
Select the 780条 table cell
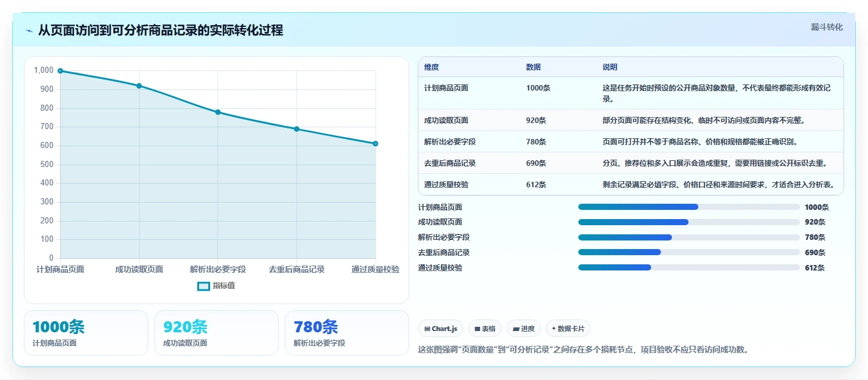(536, 142)
